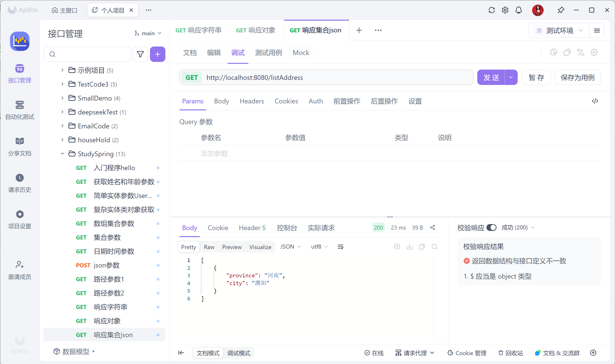This screenshot has height=364, width=615.
Task: Click the share response icon
Action: (x=433, y=228)
